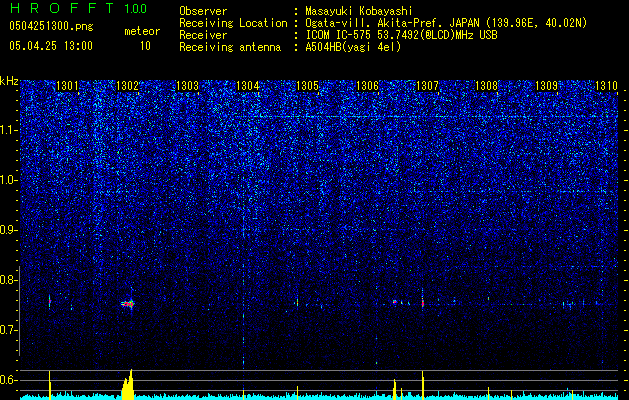Image resolution: width=629 pixels, height=400 pixels.
Task: Click the short meteor echo before 1301
Action: coord(50,301)
